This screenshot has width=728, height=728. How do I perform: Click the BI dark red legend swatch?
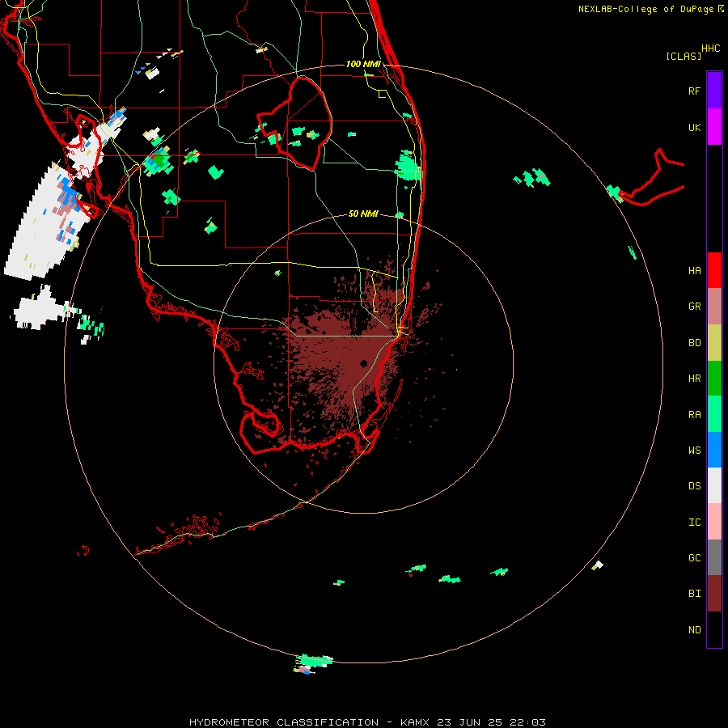pos(714,594)
